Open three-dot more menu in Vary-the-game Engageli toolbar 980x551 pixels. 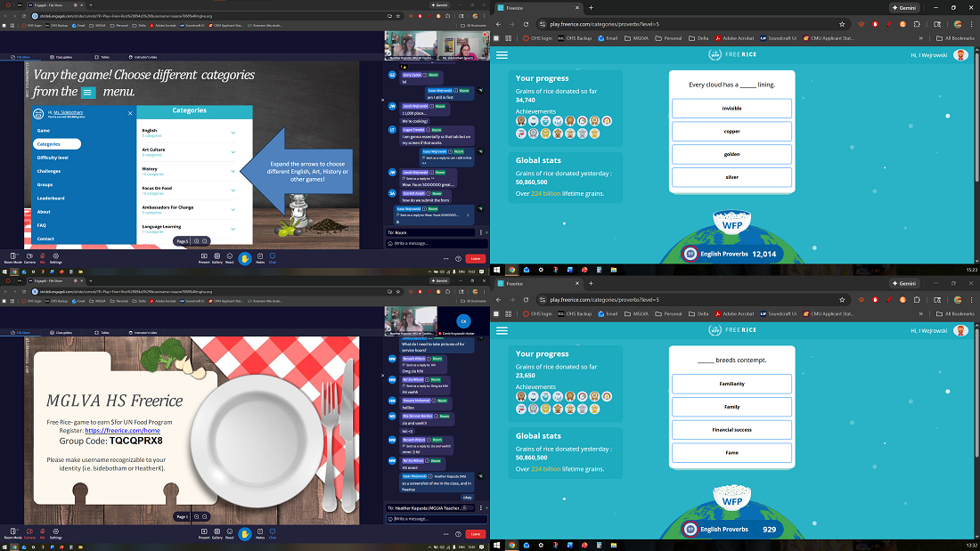point(445,259)
